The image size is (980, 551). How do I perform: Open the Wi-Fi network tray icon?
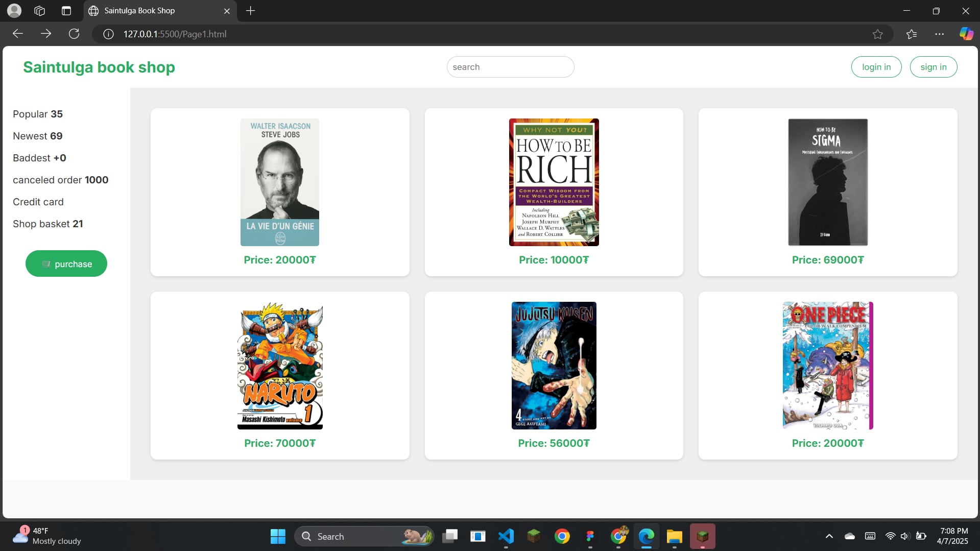pyautogui.click(x=890, y=536)
